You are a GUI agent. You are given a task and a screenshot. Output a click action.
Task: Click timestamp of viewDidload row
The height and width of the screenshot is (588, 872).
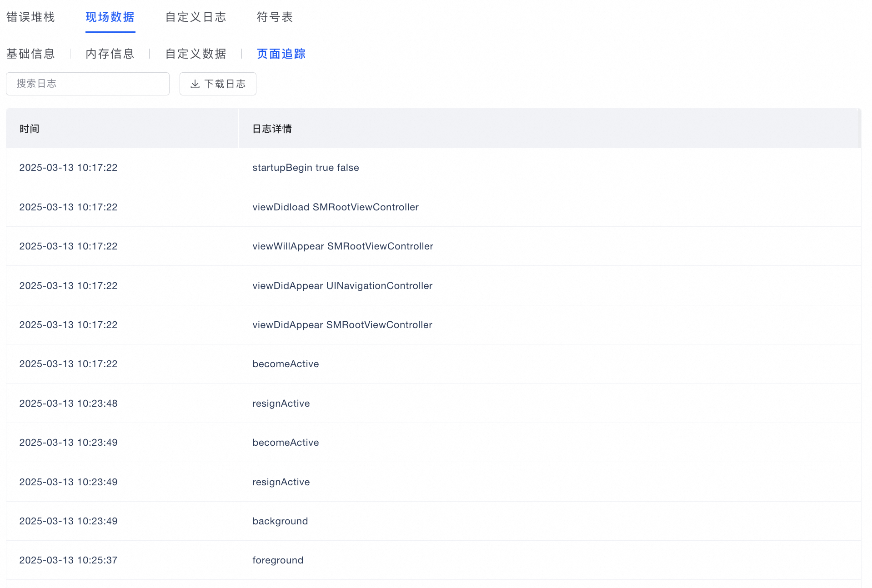(x=68, y=207)
